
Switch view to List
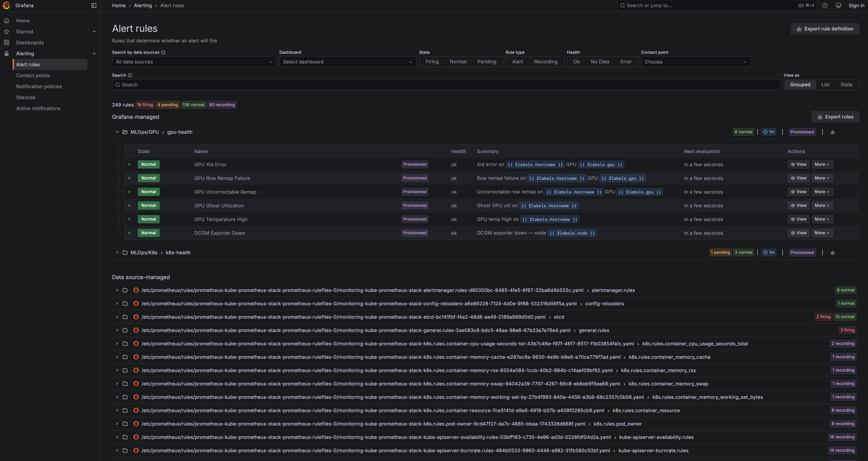pyautogui.click(x=825, y=85)
